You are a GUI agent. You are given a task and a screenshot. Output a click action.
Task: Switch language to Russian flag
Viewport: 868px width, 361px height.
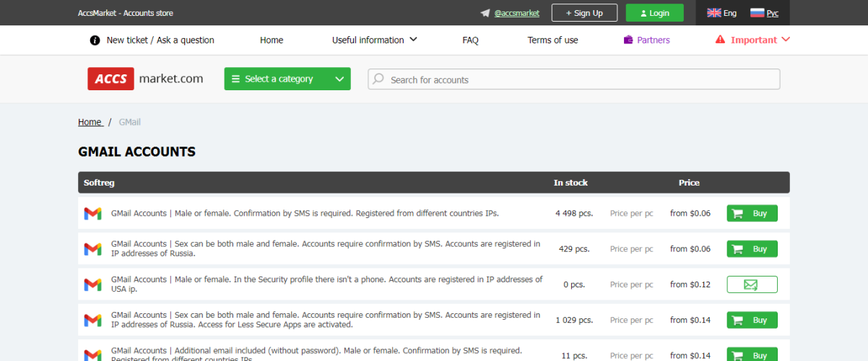[x=764, y=13]
